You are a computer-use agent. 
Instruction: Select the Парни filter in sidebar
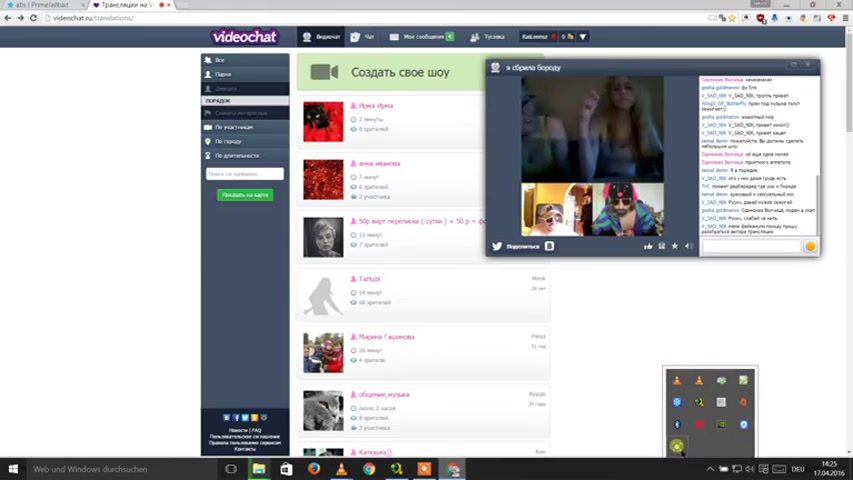pos(245,74)
